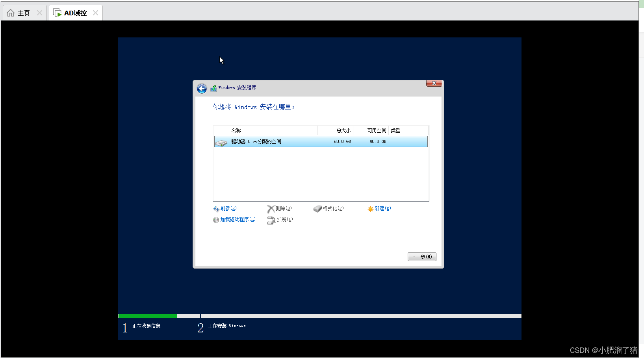Click the 下一步(N) button

422,257
